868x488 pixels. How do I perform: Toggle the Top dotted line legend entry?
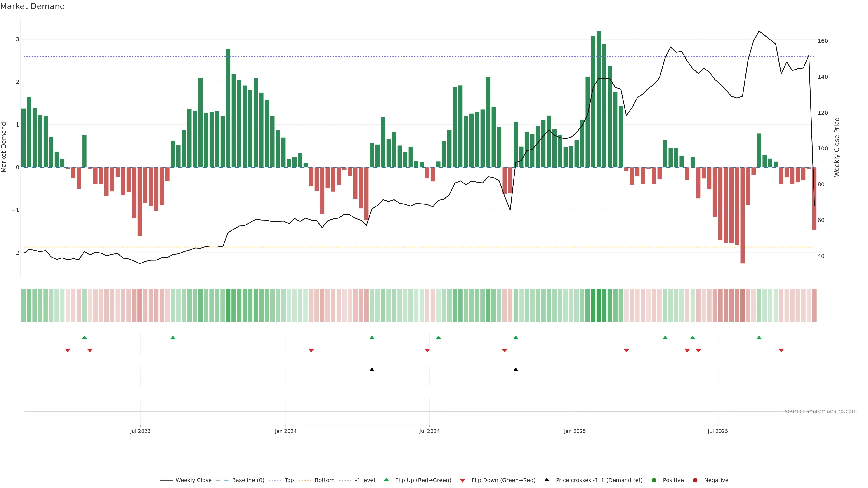289,480
